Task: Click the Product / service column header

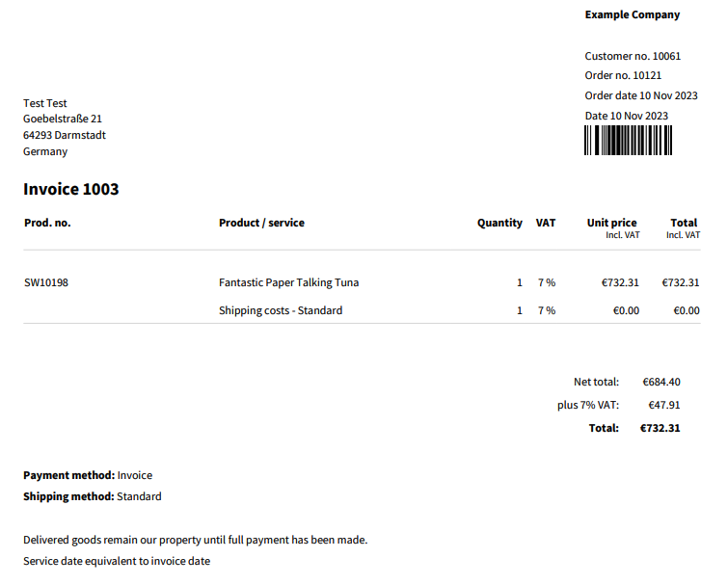Action: click(261, 223)
